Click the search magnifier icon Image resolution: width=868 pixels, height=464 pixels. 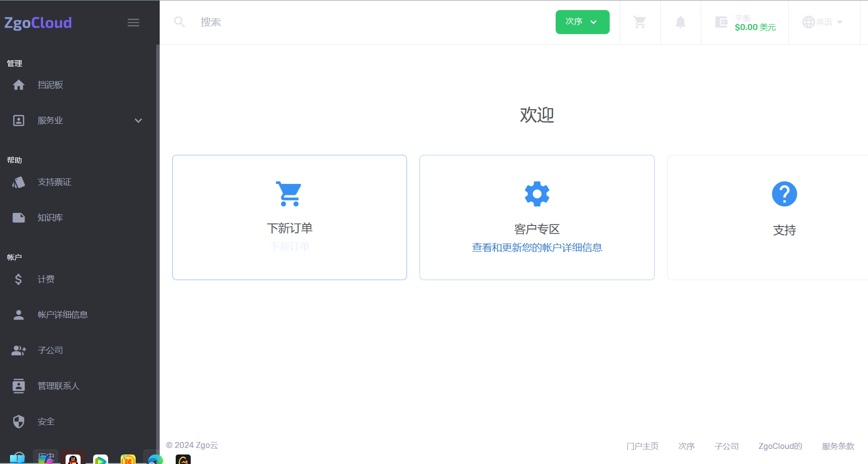coord(179,22)
